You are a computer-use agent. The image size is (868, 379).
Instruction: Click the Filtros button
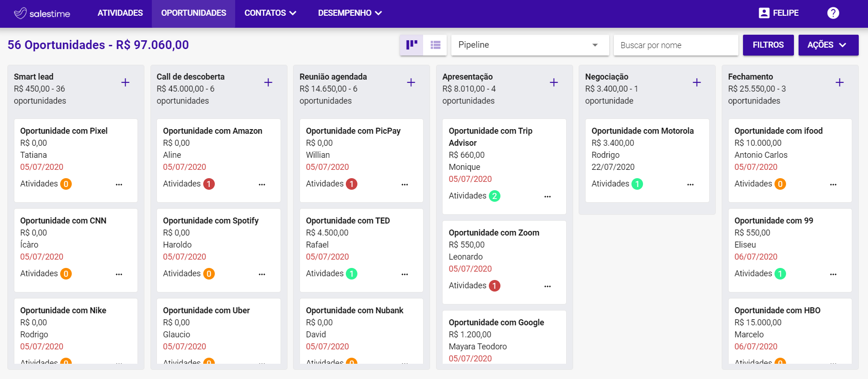(x=768, y=45)
